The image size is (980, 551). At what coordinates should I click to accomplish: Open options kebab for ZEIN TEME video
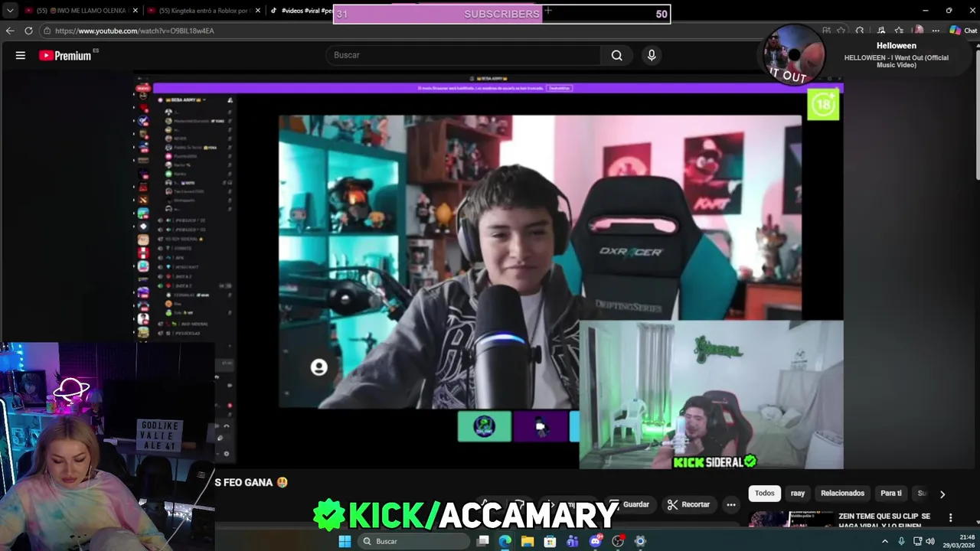pyautogui.click(x=951, y=517)
